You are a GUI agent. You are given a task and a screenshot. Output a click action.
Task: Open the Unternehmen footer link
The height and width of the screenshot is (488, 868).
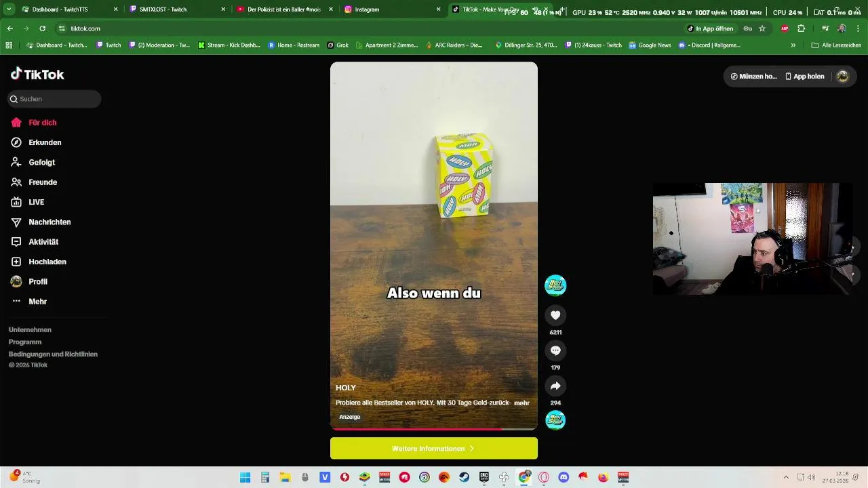pos(30,330)
